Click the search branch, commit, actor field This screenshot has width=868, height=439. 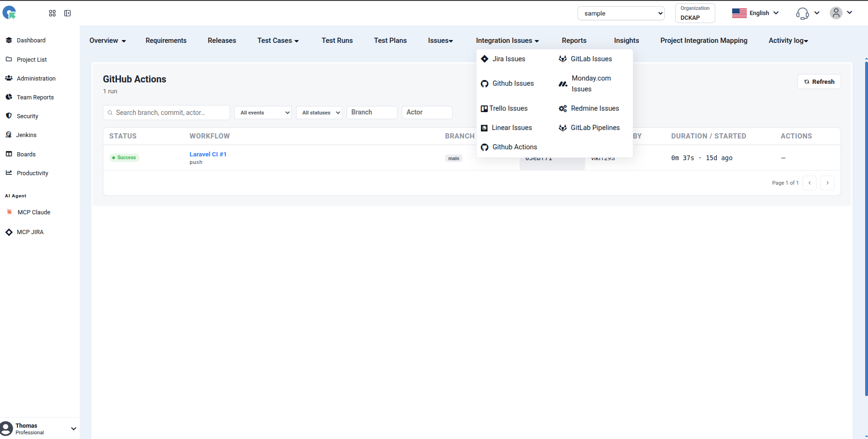coord(166,113)
